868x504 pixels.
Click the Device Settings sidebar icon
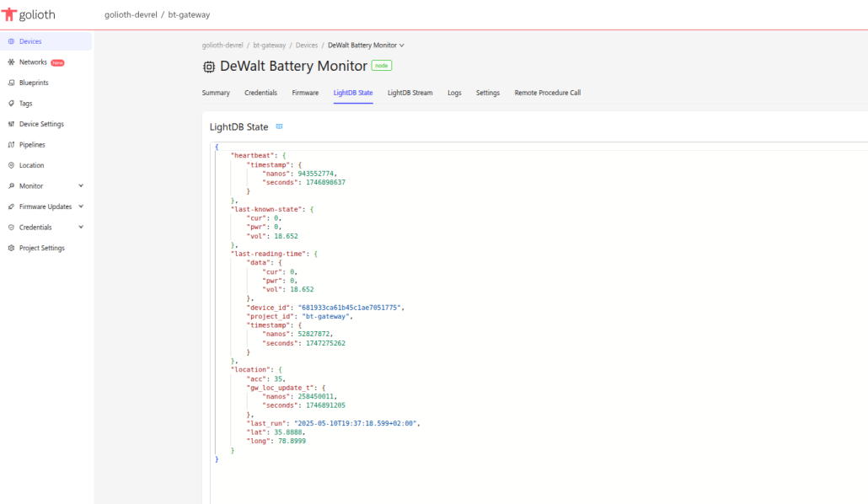point(11,124)
